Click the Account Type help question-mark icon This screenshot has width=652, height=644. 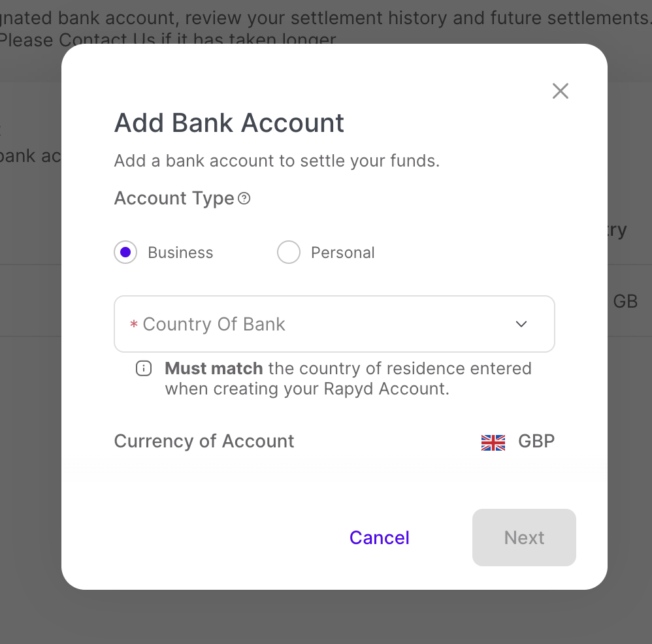click(244, 199)
